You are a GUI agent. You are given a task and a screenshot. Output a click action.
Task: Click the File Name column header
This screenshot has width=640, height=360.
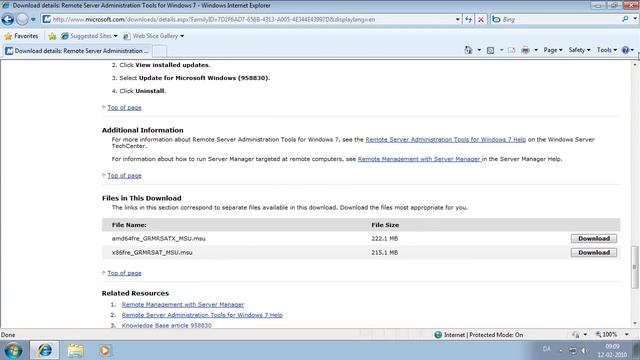click(129, 225)
